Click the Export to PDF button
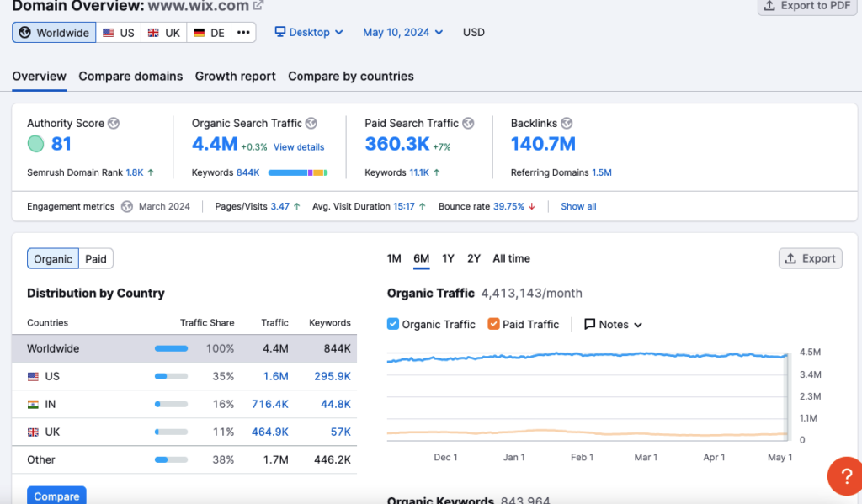Image resolution: width=862 pixels, height=504 pixels. pyautogui.click(x=807, y=6)
